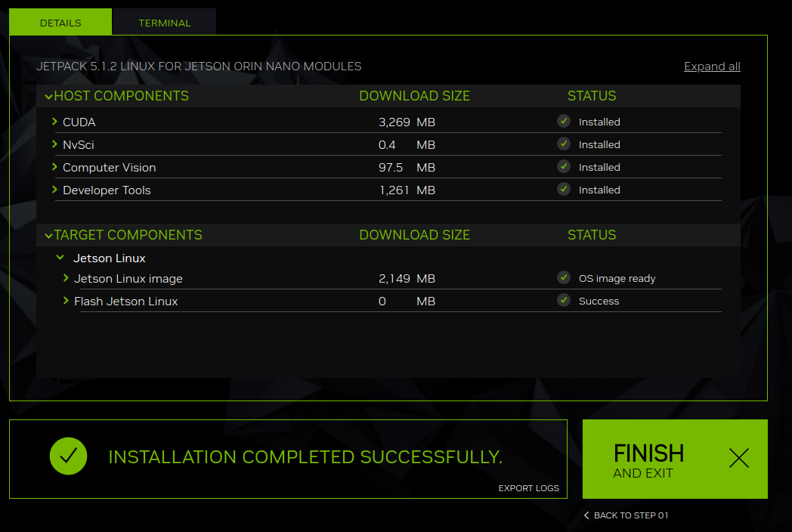The image size is (792, 532).
Task: Expand the NvSci component row
Action: pos(54,144)
